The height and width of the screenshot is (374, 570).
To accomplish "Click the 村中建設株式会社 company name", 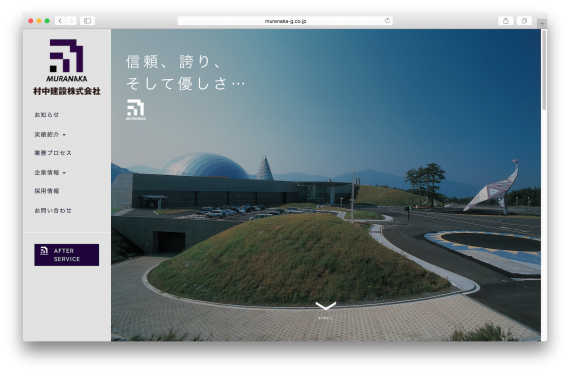I will pos(67,91).
